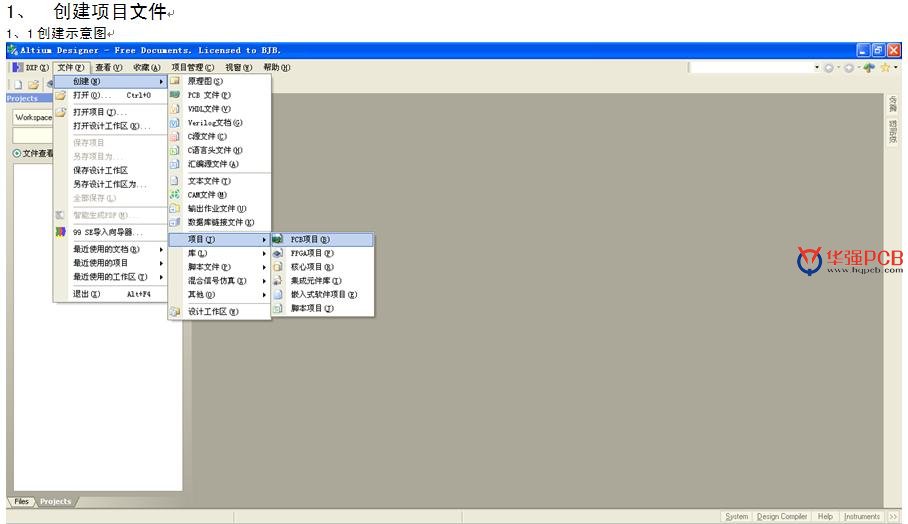Click the Workspace combo box in Projects panel
Image resolution: width=908 pixels, height=524 pixels.
pos(33,117)
